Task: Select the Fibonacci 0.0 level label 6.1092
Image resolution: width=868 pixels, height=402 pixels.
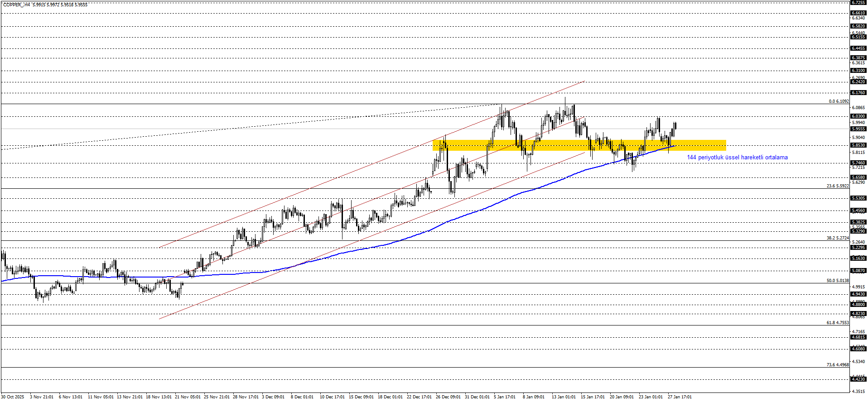Action: 839,101
